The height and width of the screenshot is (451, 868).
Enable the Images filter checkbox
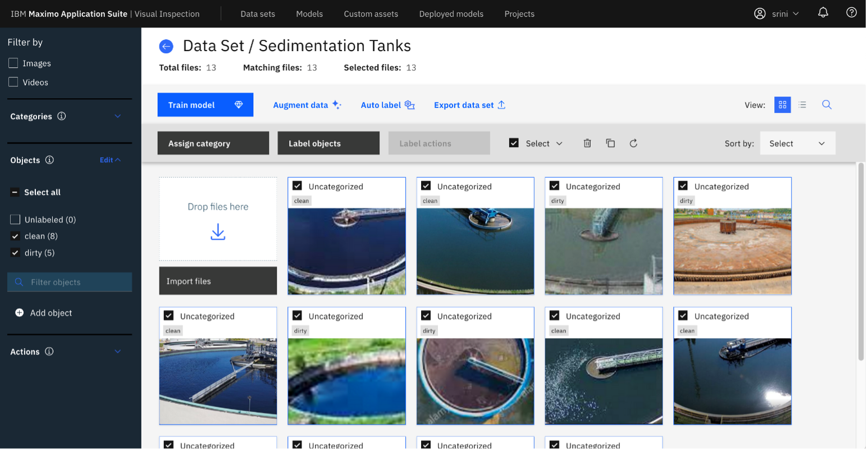point(13,63)
